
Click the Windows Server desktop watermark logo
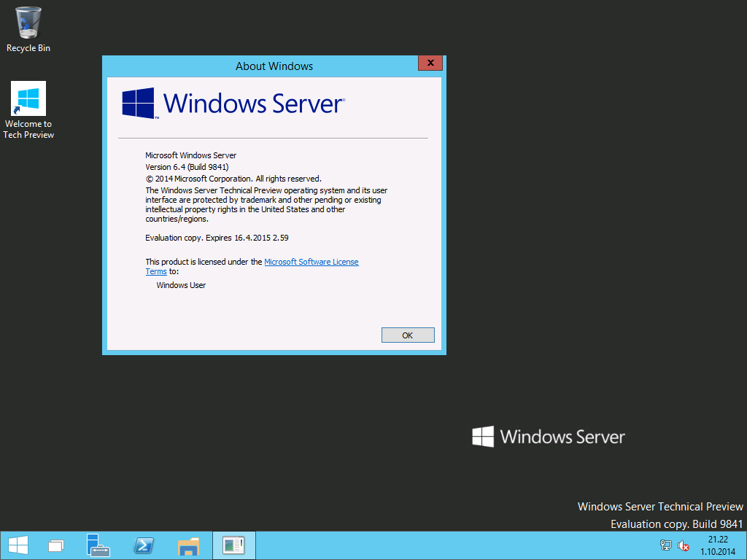point(484,436)
